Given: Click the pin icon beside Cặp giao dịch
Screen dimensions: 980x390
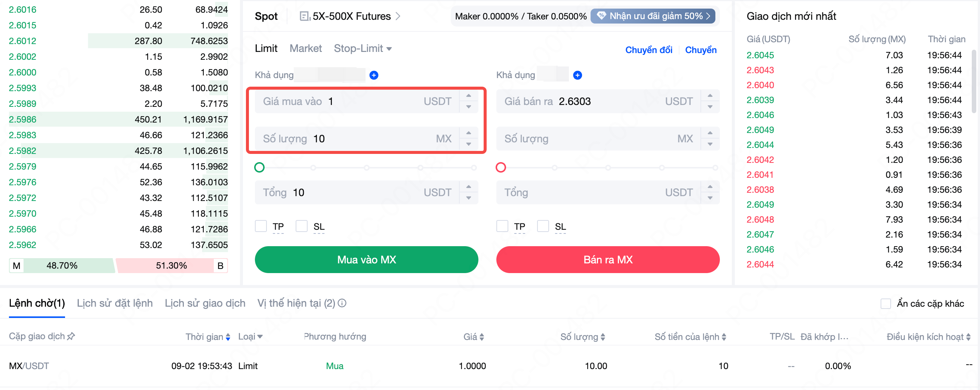Looking at the screenshot, I should 71,336.
